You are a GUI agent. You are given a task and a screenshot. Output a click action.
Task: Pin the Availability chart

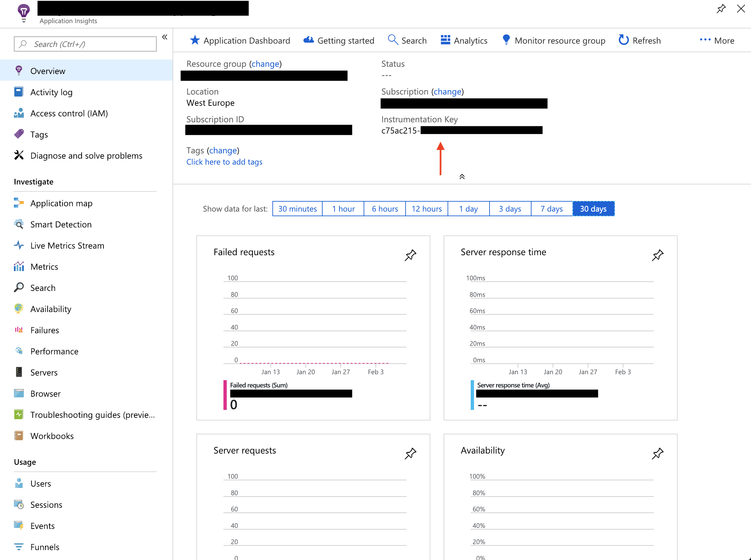click(x=657, y=453)
